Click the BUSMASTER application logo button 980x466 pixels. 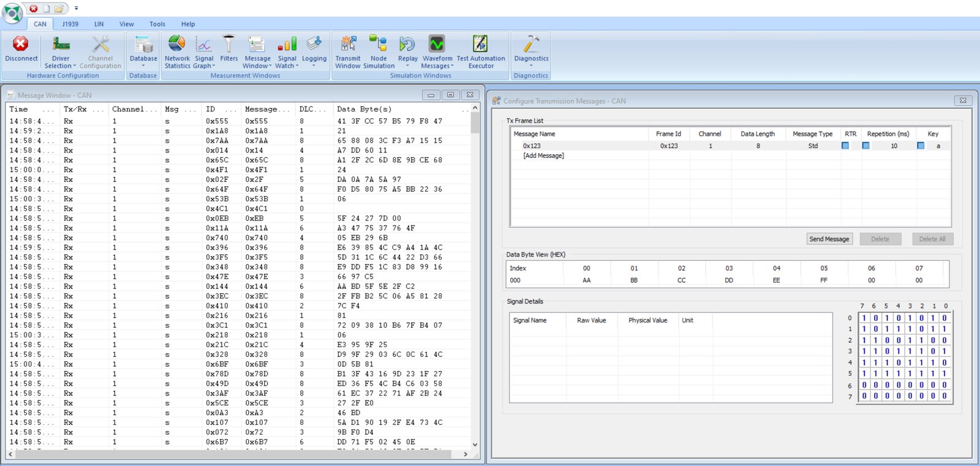tap(12, 13)
